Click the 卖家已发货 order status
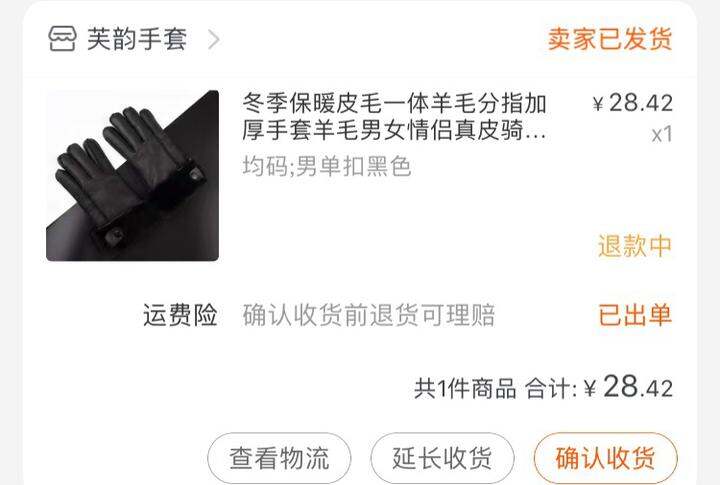The image size is (720, 485). [x=610, y=39]
